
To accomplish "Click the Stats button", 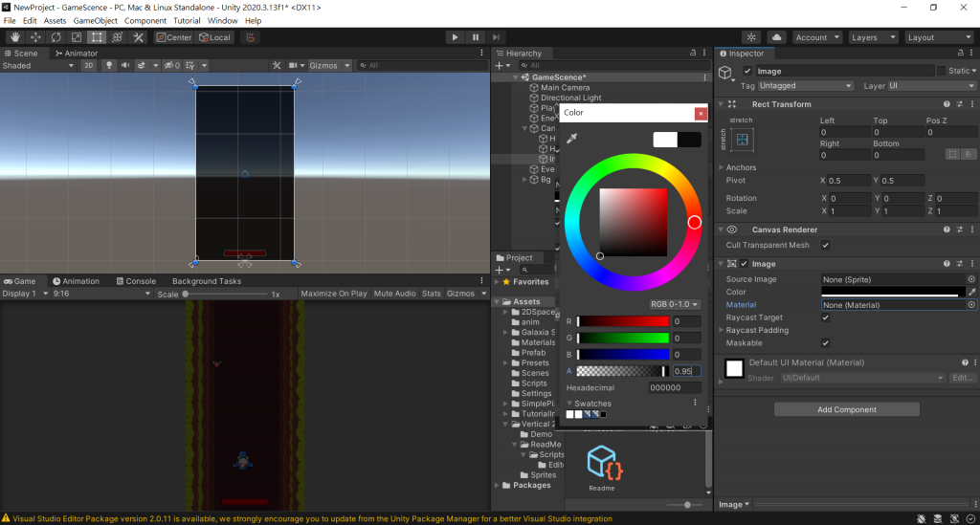I will click(432, 294).
